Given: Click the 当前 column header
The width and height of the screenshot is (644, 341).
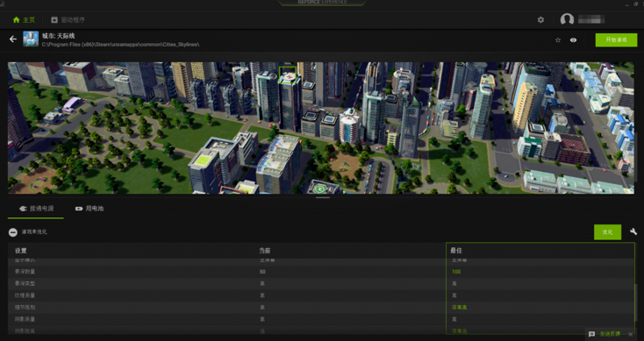Looking at the screenshot, I should [264, 251].
